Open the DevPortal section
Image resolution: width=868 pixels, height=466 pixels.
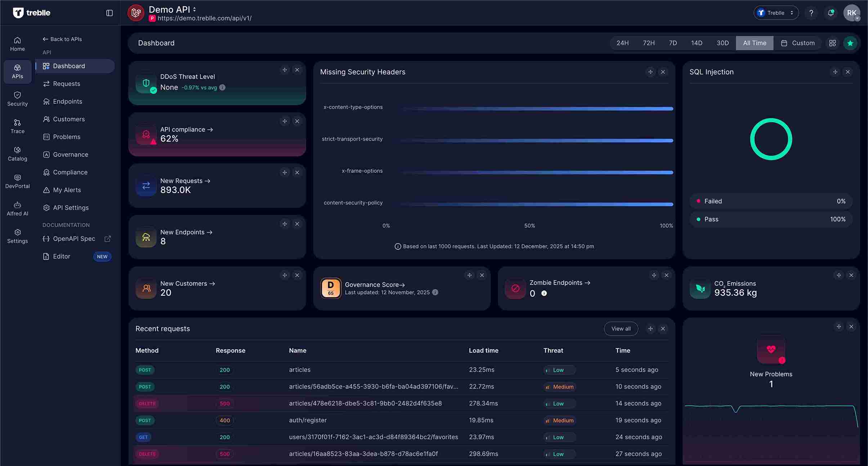[17, 181]
